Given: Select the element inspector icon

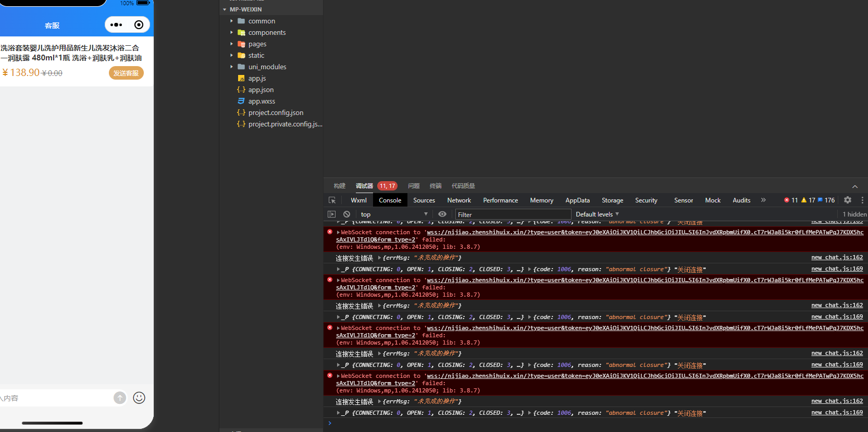Looking at the screenshot, I should [x=332, y=200].
